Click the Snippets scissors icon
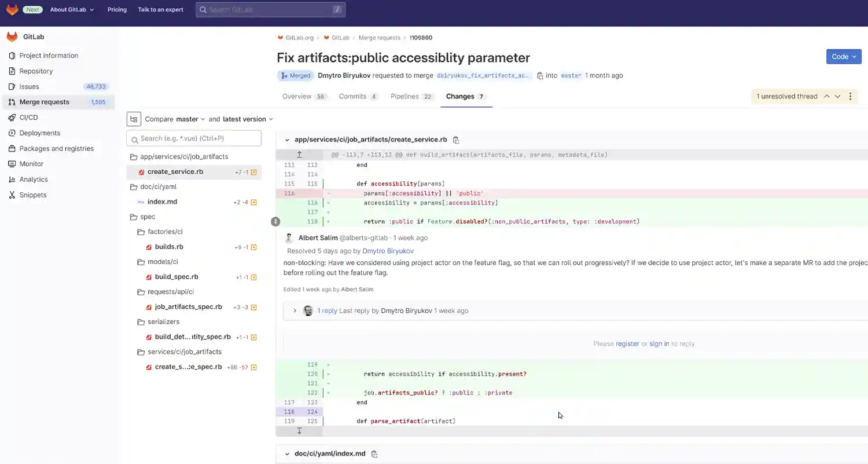868x464 pixels. coord(12,195)
